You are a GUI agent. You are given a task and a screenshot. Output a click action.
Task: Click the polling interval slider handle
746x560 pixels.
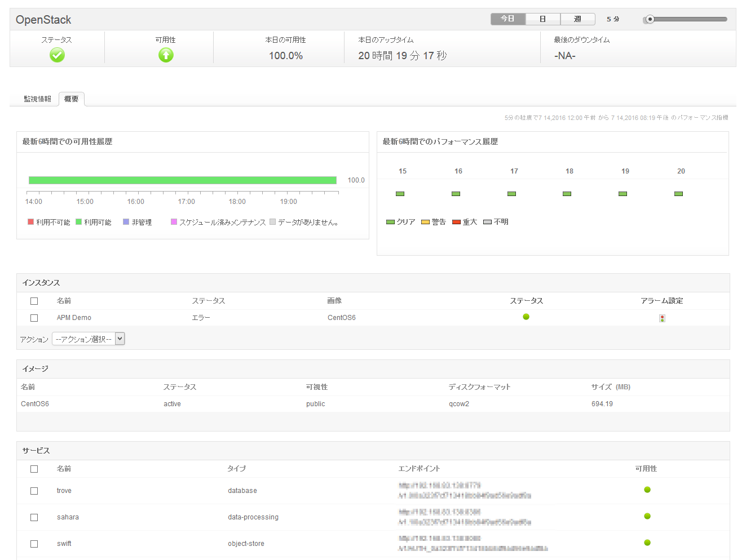coord(650,19)
